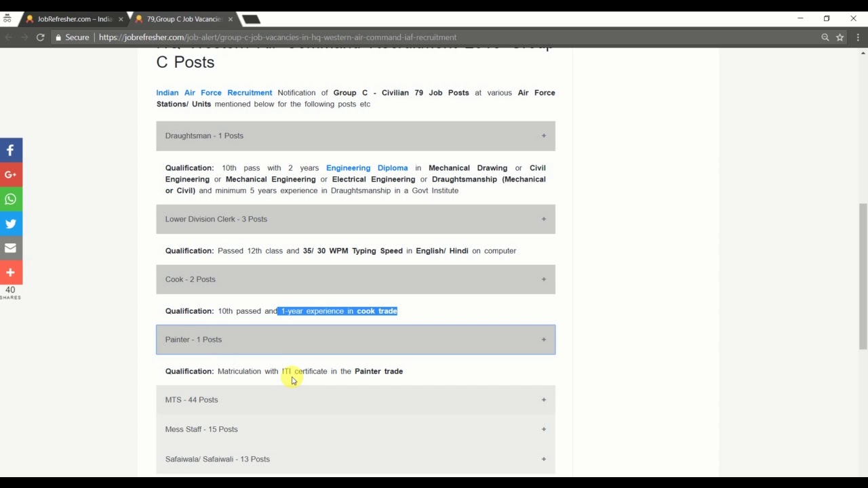Click the page vertical scrollbar thumb

coord(863,276)
